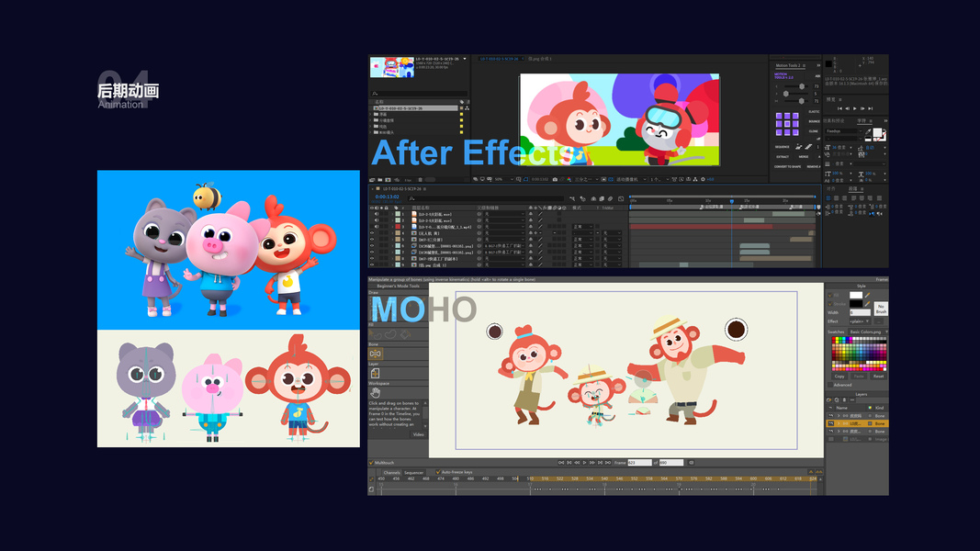
Task: Click the No Brush button in Moho
Action: (x=881, y=309)
